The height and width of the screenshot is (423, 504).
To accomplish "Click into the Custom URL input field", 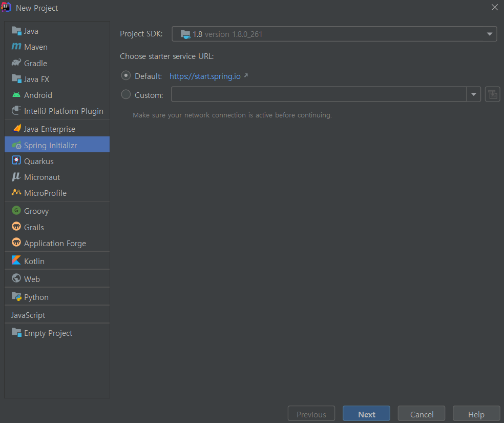I will coord(319,94).
